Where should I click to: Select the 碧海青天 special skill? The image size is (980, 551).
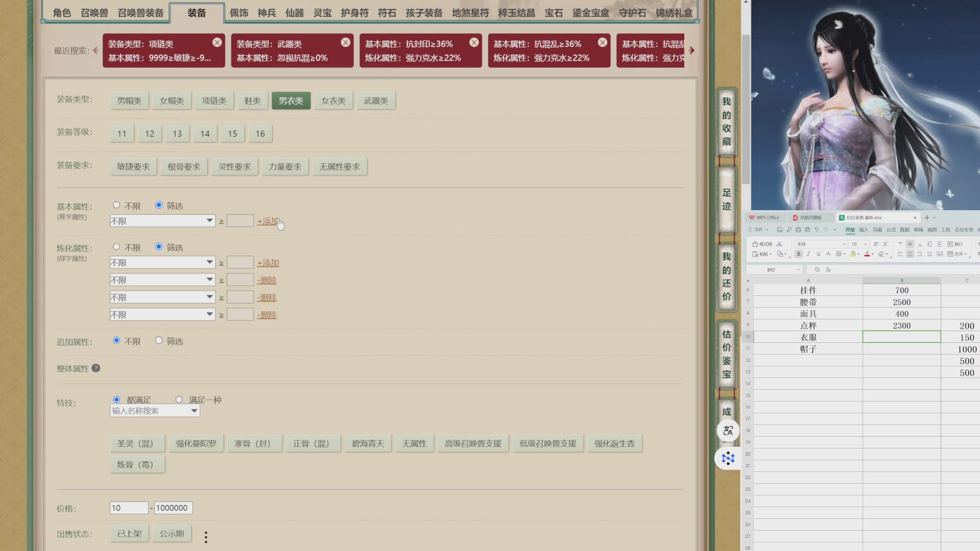coord(367,443)
